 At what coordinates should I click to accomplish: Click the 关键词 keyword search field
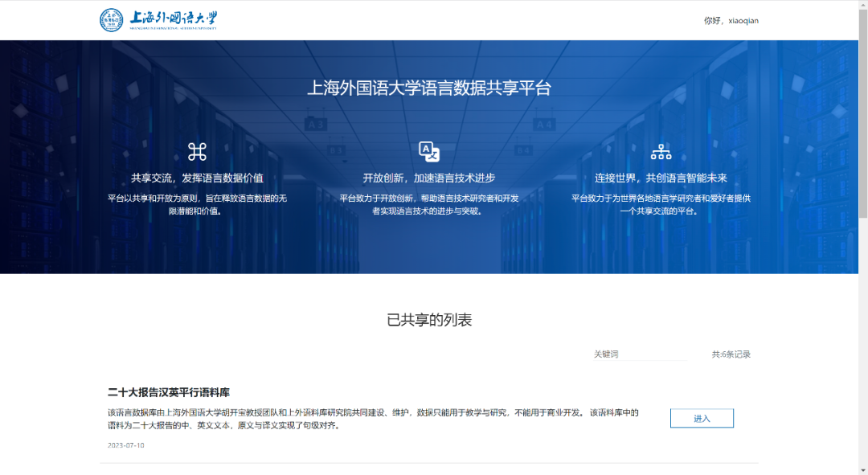coord(639,354)
